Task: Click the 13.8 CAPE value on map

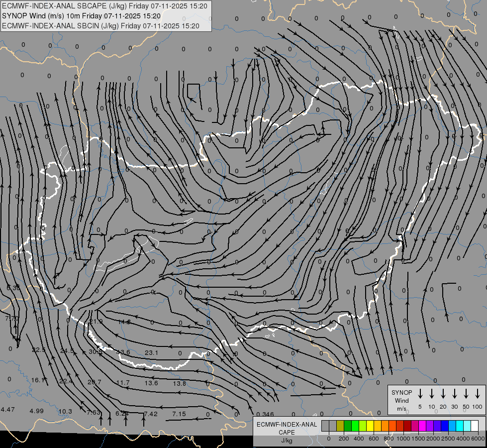Action: (x=180, y=383)
